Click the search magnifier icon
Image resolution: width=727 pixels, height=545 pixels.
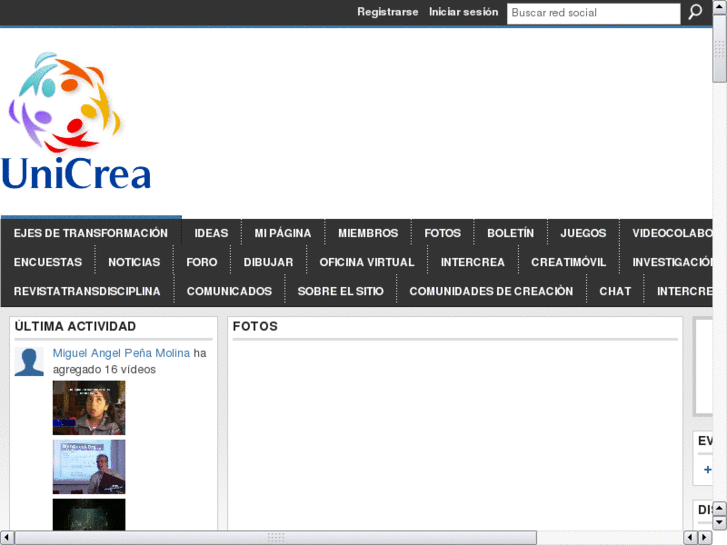(695, 12)
